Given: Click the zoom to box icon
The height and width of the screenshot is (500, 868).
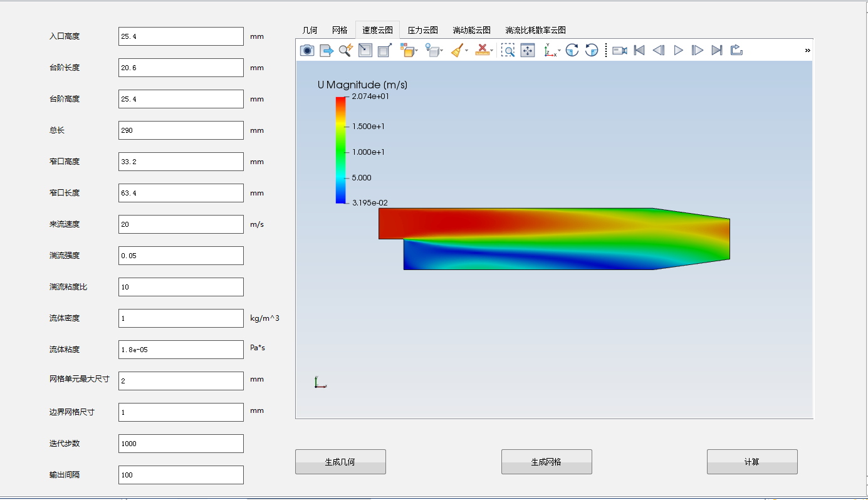Looking at the screenshot, I should pos(508,50).
